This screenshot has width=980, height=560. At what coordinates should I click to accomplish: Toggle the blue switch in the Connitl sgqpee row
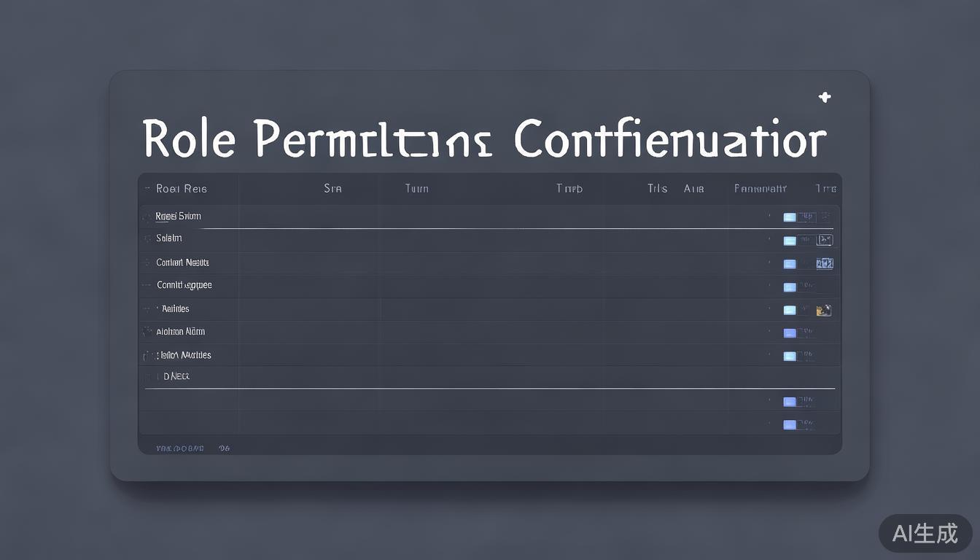[790, 287]
